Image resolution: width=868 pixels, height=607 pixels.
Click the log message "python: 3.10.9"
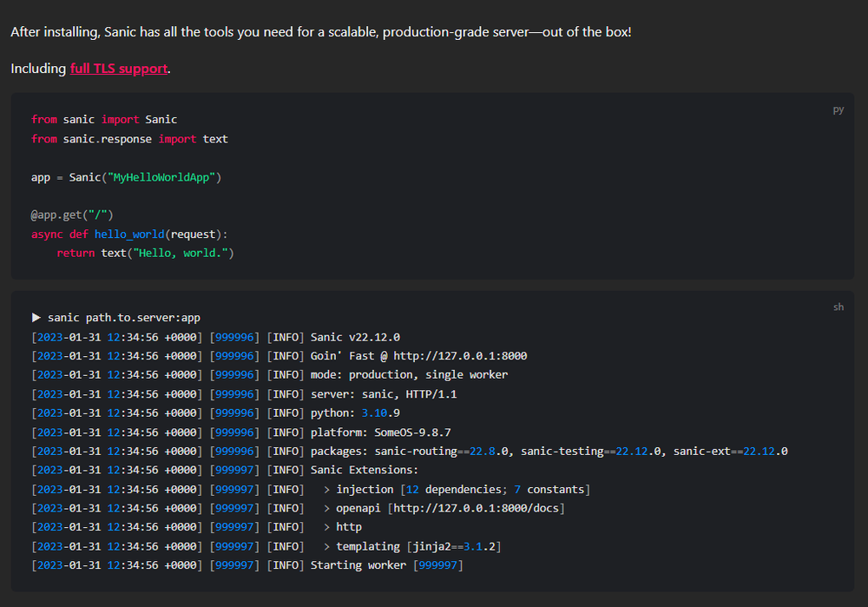[355, 413]
